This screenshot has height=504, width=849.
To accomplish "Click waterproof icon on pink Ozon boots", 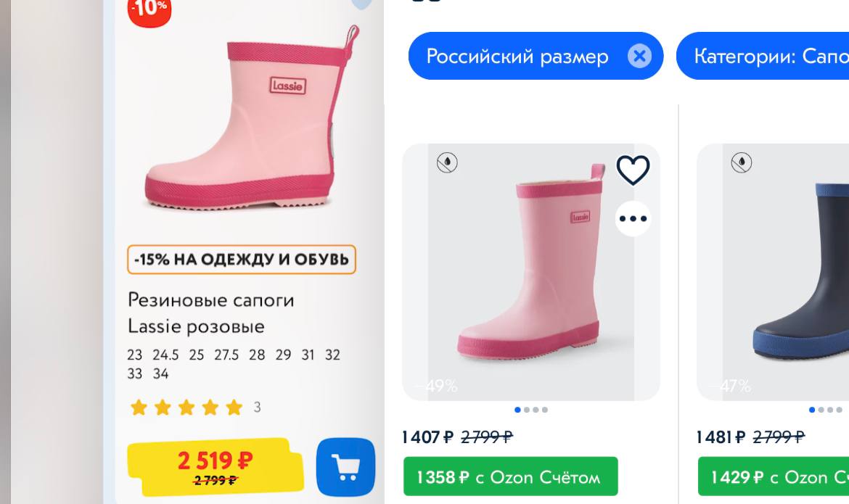I will (447, 163).
